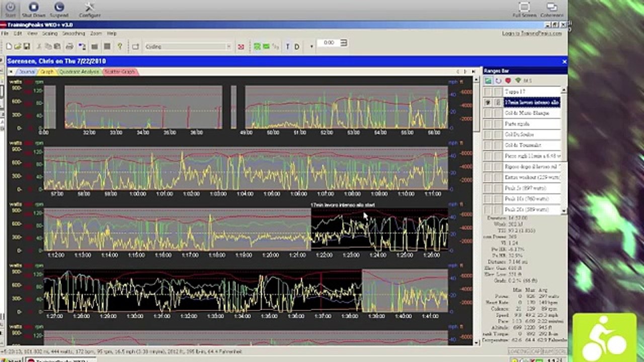
Task: Open the Cycling sport type dropdown
Action: 188,47
